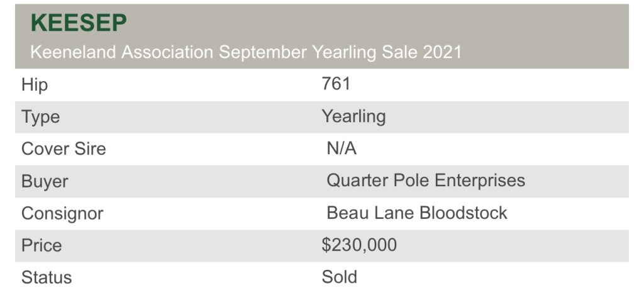Click the $230,000 price value
This screenshot has height=297, width=644.
pyautogui.click(x=359, y=245)
